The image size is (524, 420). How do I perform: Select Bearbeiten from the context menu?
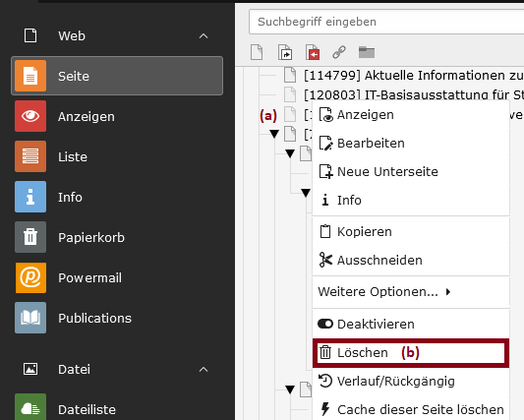point(411,144)
